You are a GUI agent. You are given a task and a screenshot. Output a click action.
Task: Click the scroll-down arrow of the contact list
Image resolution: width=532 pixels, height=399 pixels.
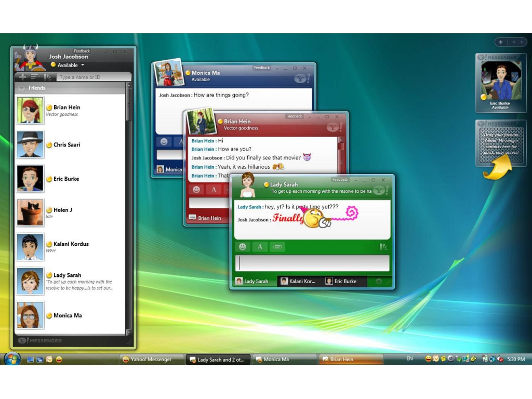(x=129, y=331)
